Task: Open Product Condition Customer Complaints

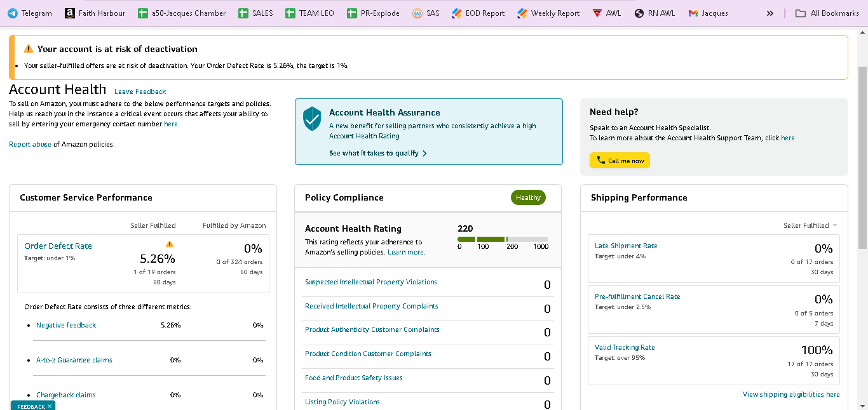Action: click(x=368, y=354)
